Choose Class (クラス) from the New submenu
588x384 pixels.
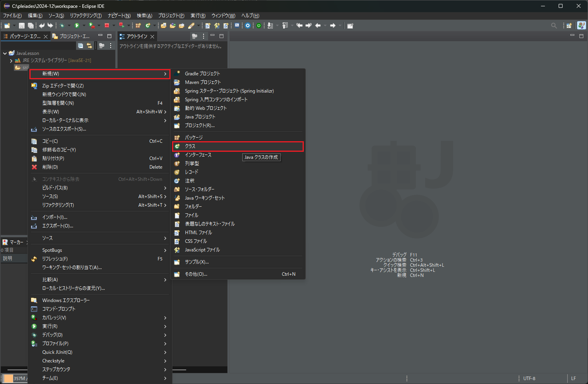tap(238, 146)
